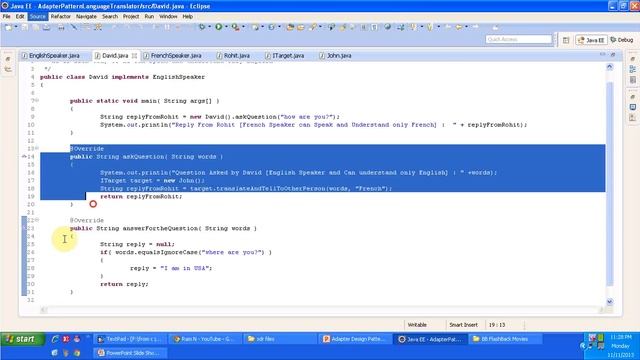Open the External Tools dropdown arrow
This screenshot has width=640, height=360.
[x=243, y=27]
